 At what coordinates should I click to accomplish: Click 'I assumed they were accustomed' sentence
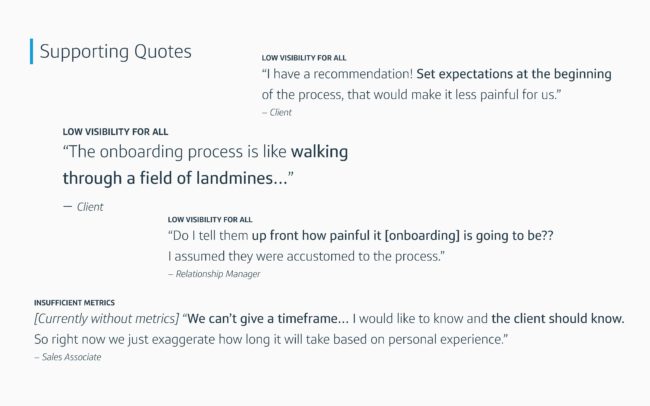[306, 256]
